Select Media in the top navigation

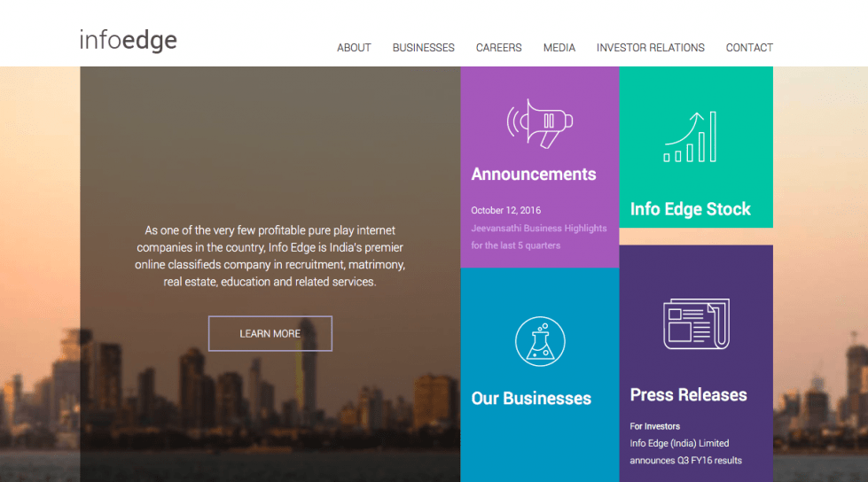click(559, 48)
